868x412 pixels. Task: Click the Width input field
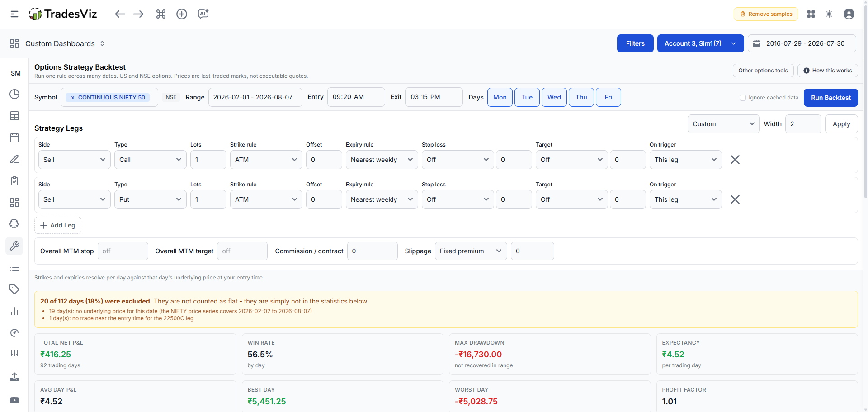[x=803, y=124]
